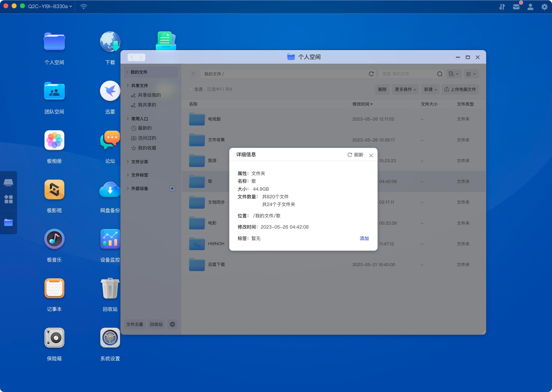Close the 详细信息 dialog
The width and height of the screenshot is (552, 392).
pyautogui.click(x=371, y=155)
